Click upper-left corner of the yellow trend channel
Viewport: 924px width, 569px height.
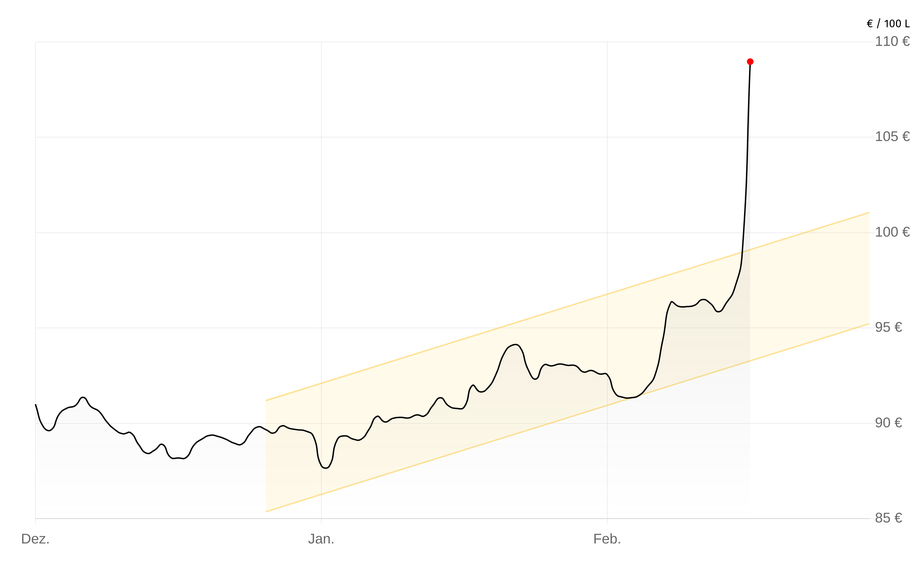point(266,400)
